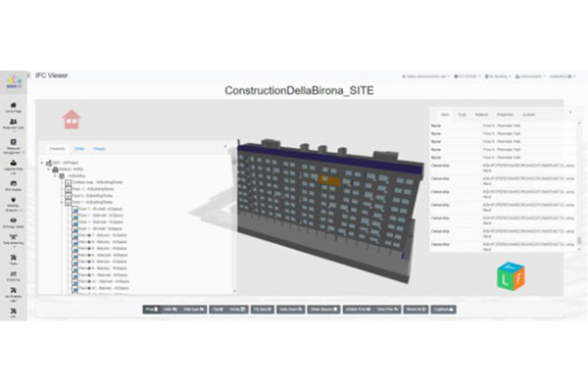This screenshot has height=392, width=588.
Task: Open the last header dropdown after Administrator
Action: (563, 76)
